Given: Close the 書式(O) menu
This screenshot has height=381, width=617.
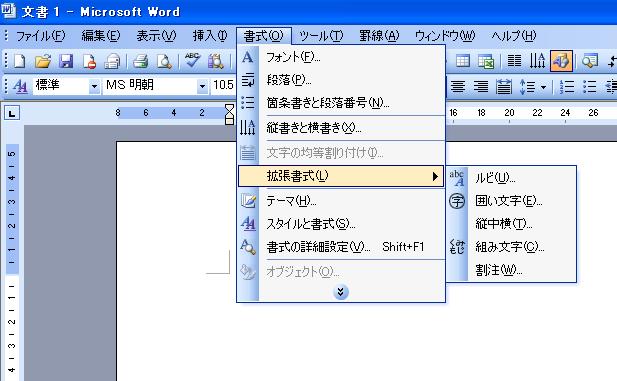Looking at the screenshot, I should point(264,36).
